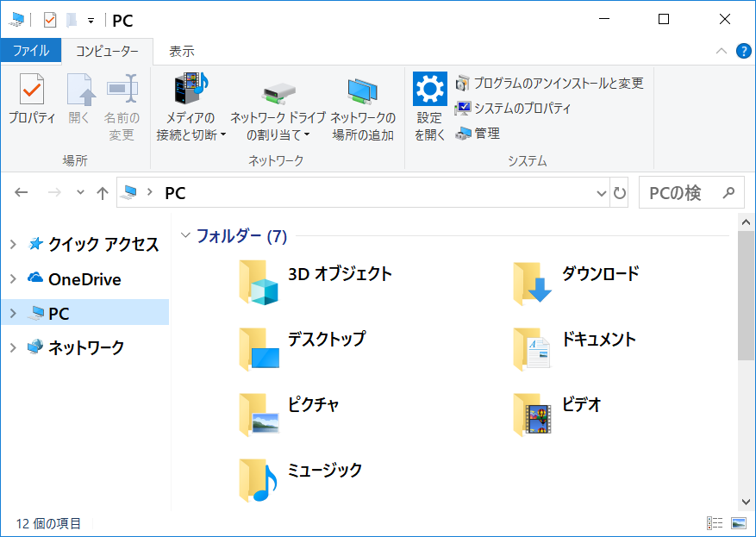The image size is (756, 537).
Task: Switch to details view in status bar
Action: click(715, 523)
